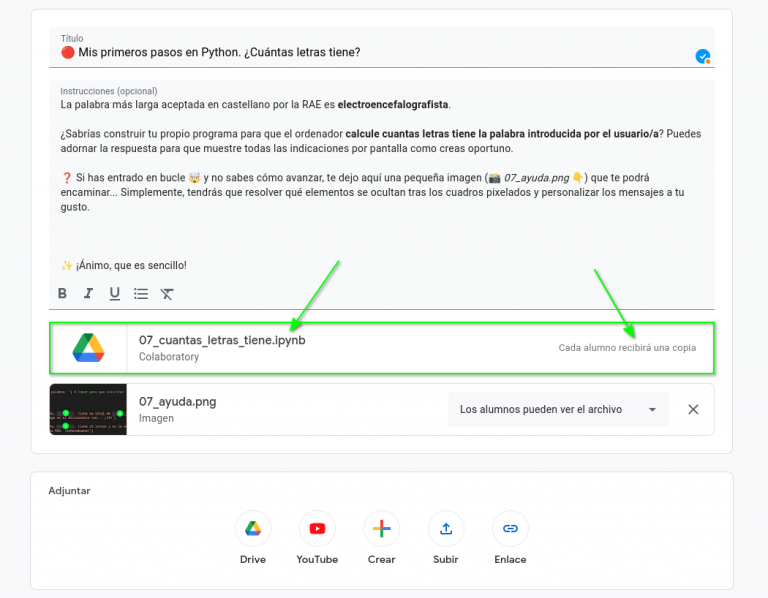
Task: Add a link with Enlace
Action: point(510,528)
